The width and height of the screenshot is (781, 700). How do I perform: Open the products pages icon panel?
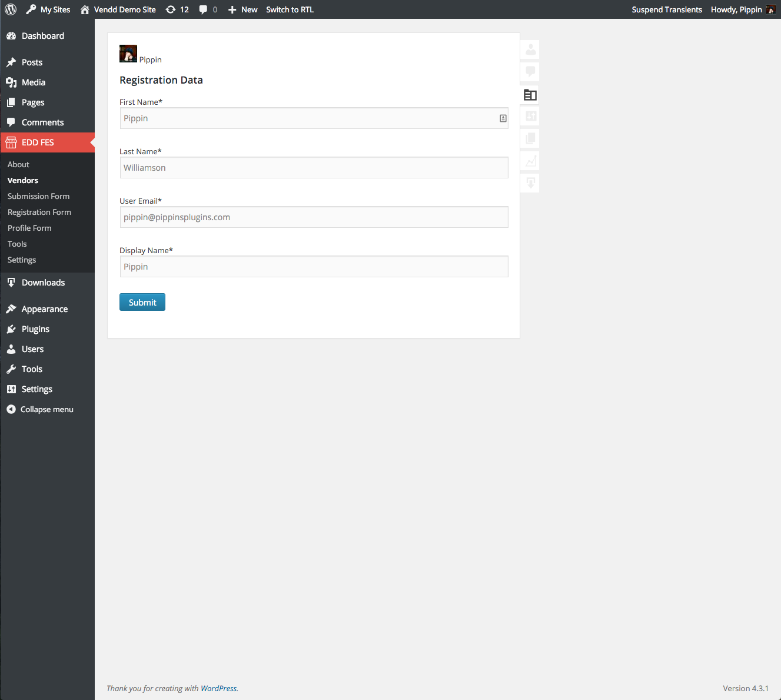(529, 138)
